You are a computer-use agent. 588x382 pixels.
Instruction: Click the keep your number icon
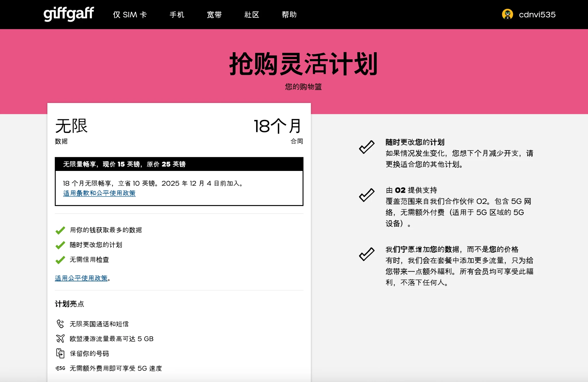(60, 353)
